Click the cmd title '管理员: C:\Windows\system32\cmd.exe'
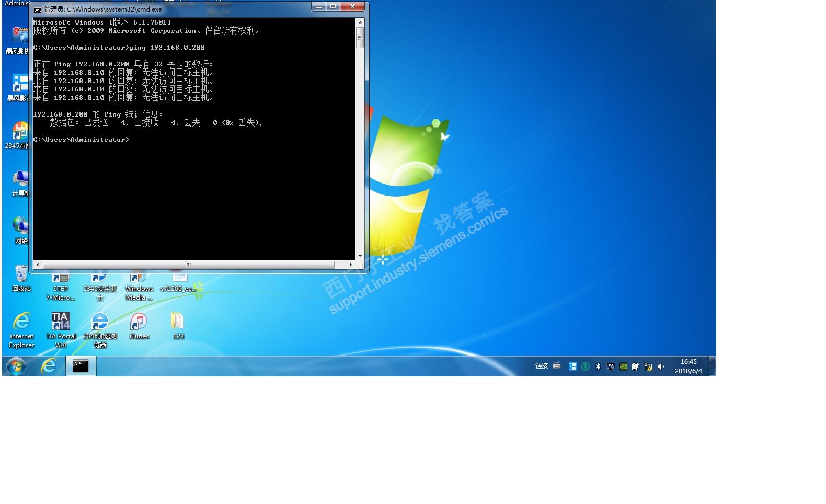This screenshot has width=826, height=504. pyautogui.click(x=103, y=9)
